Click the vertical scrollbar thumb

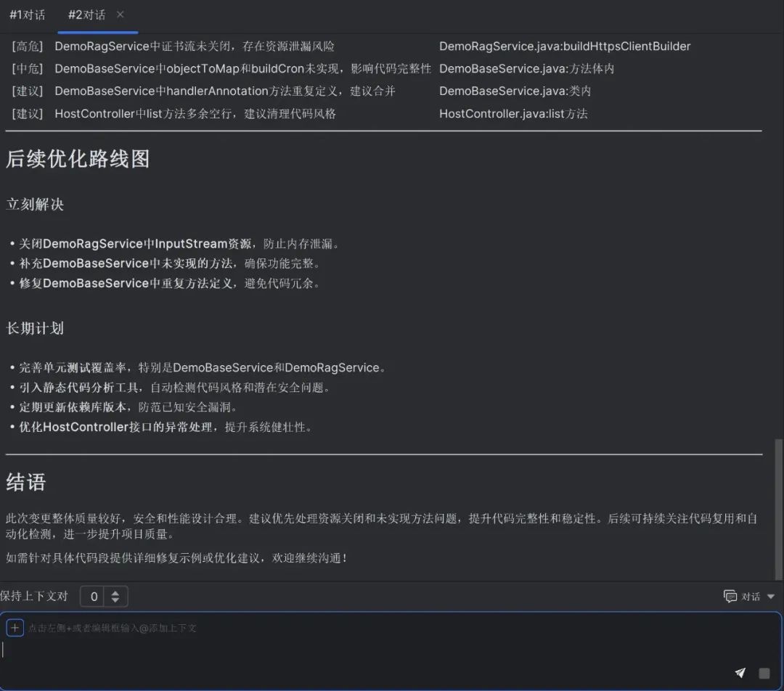pos(779,507)
